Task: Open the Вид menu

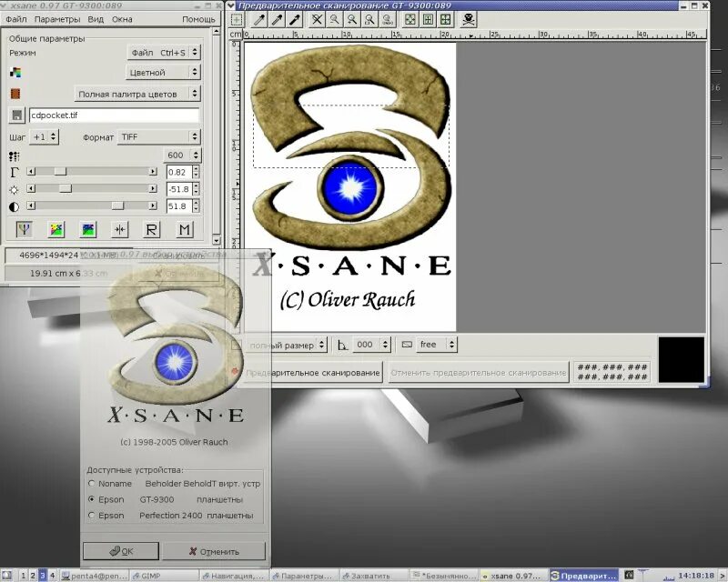Action: click(x=96, y=19)
